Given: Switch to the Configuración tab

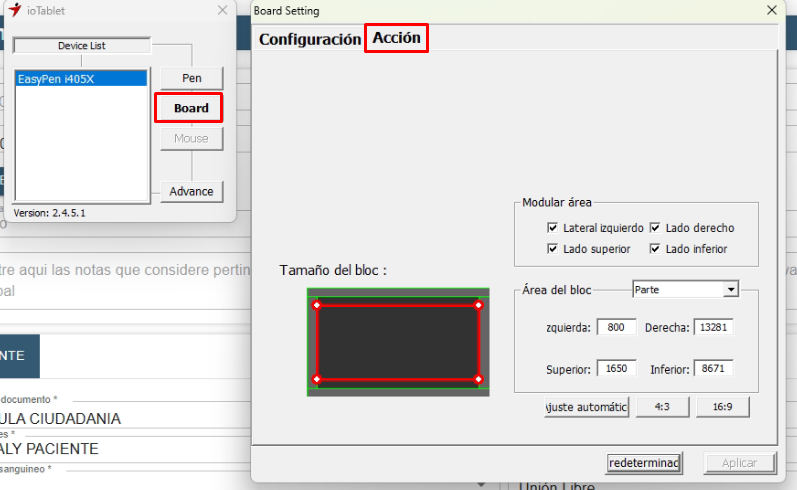Looking at the screenshot, I should coord(309,40).
